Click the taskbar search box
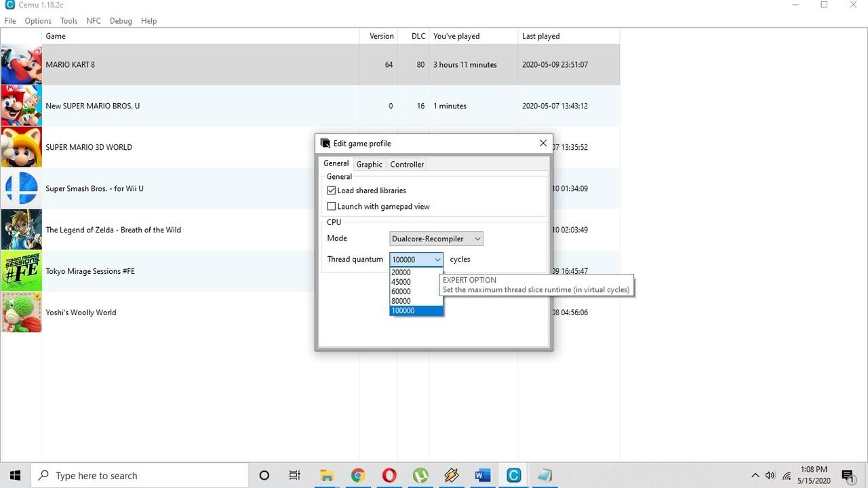868x488 pixels. coord(140,475)
